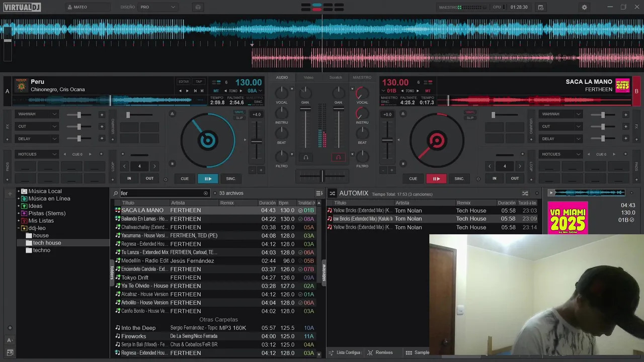Click the pitch minus button on deck B
This screenshot has height=362, width=644.
(383, 170)
